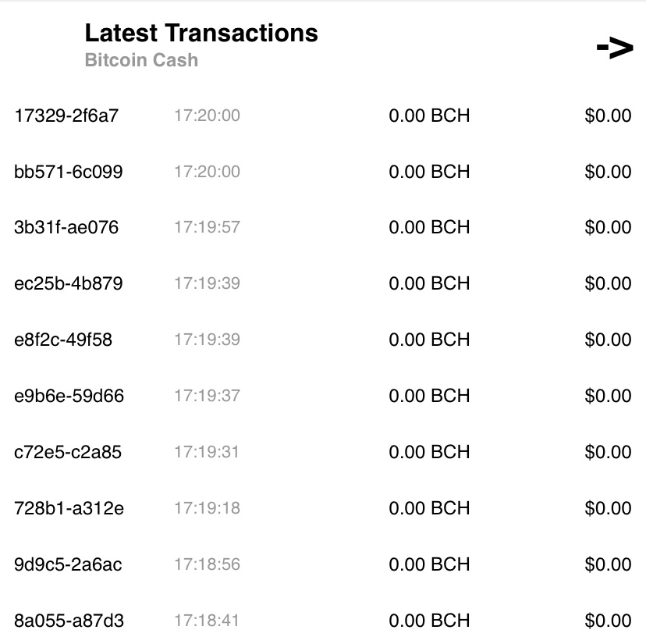Open transaction ec25b-4b879
The width and height of the screenshot is (646, 644).
tap(69, 283)
